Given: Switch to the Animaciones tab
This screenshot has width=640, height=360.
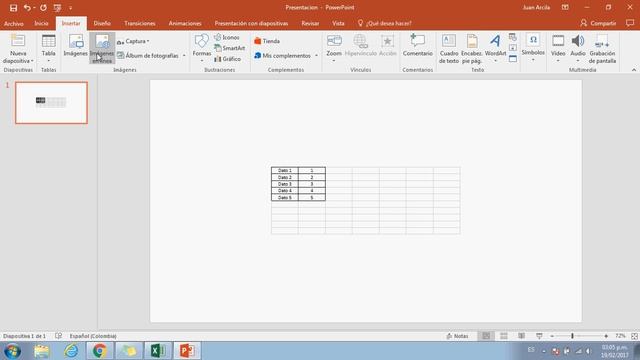Looking at the screenshot, I should pos(185,23).
